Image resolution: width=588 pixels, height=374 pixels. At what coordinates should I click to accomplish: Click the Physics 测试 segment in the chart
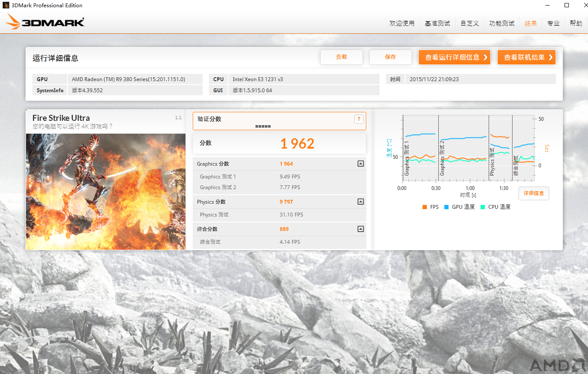[500, 147]
